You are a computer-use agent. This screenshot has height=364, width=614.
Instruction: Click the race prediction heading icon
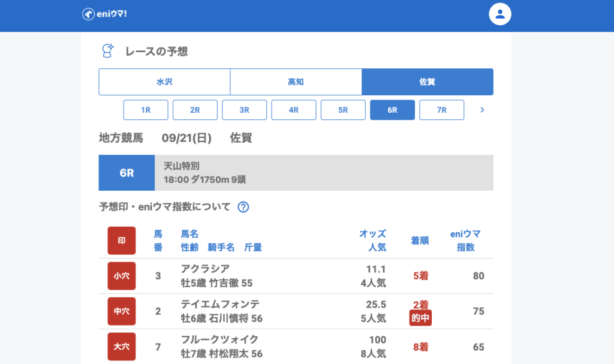[108, 51]
